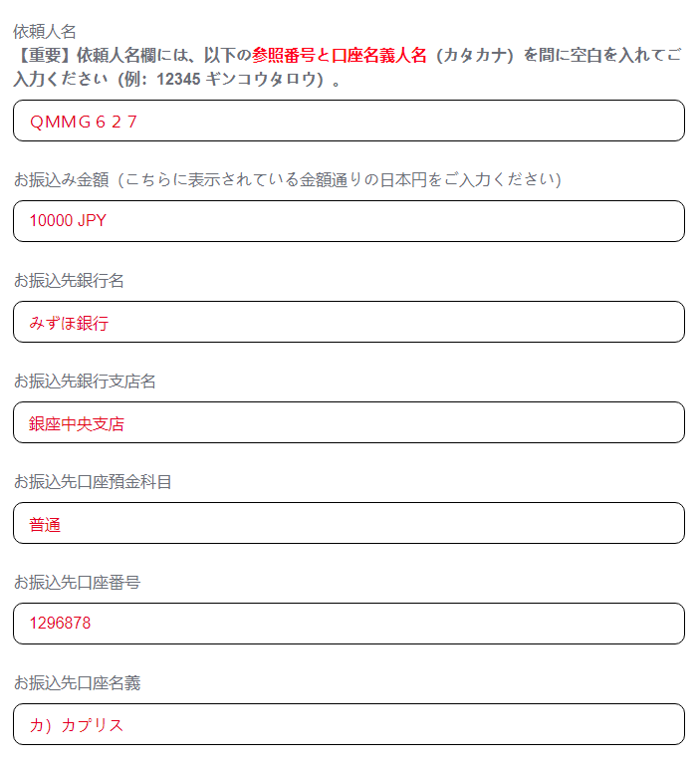Screen dimensions: 700x768
Task: Click the account number field showing 1296878
Action: [x=349, y=624]
